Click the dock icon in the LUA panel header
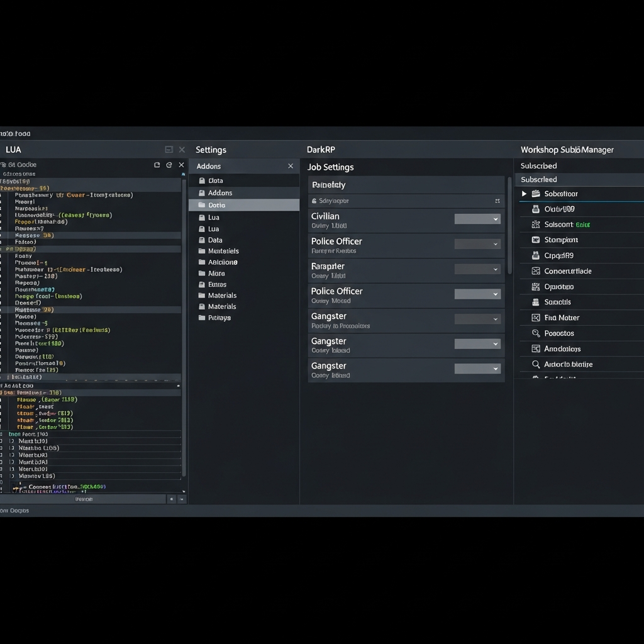Viewport: 644px width, 644px height. tap(169, 150)
